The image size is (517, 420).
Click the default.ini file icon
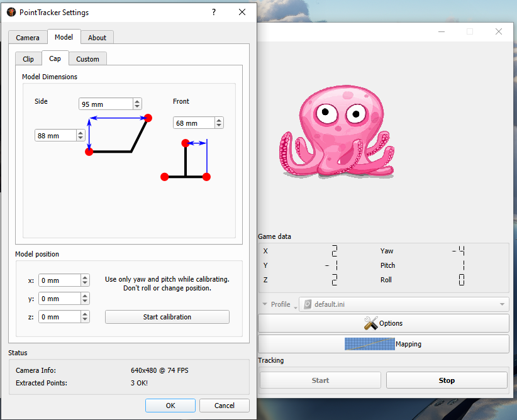[x=308, y=304]
